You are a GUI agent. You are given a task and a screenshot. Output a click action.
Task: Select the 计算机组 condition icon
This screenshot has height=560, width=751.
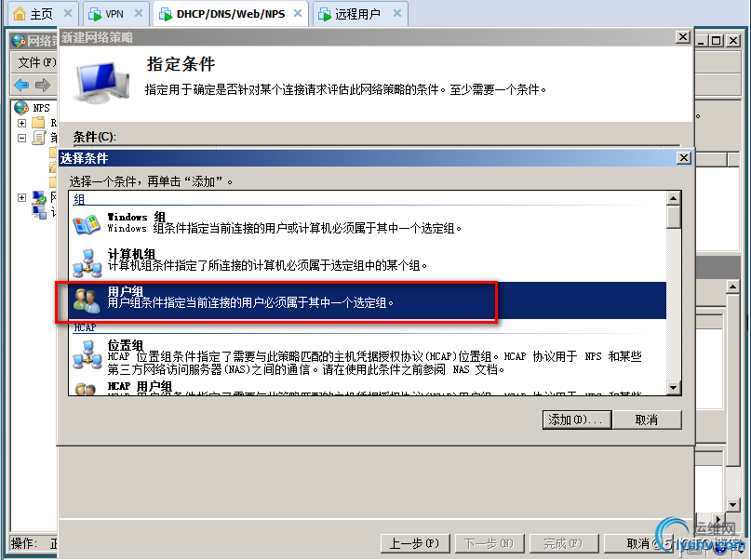pyautogui.click(x=87, y=262)
